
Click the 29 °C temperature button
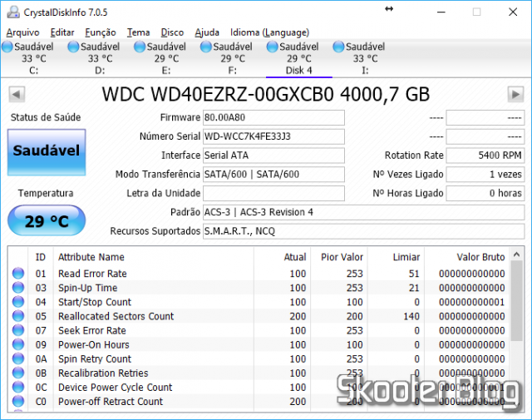click(x=47, y=220)
